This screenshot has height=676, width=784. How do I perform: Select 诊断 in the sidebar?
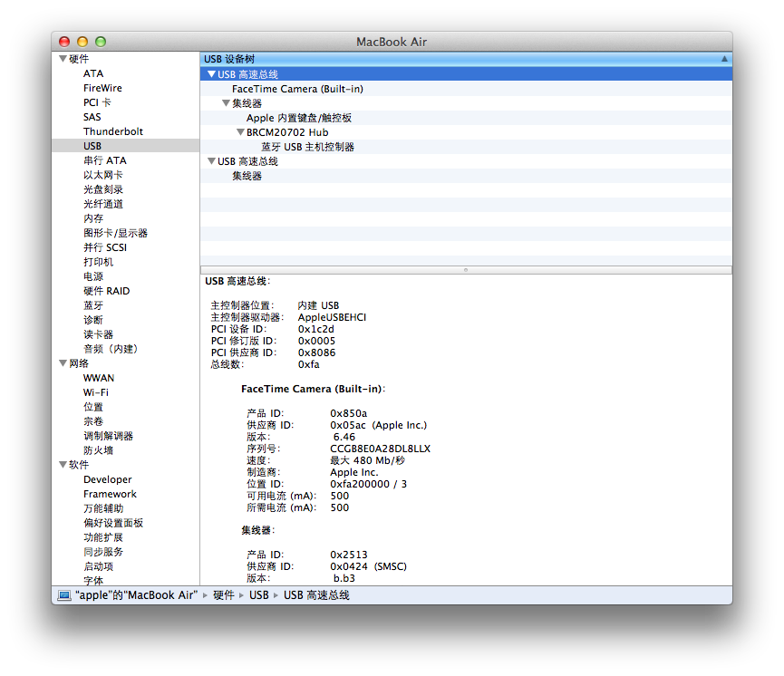(x=93, y=320)
